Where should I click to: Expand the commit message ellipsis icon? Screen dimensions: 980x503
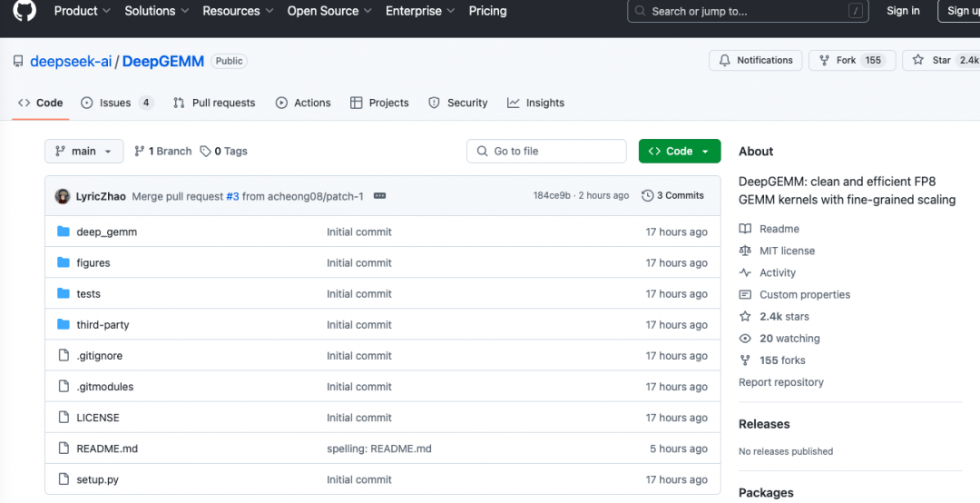379,196
